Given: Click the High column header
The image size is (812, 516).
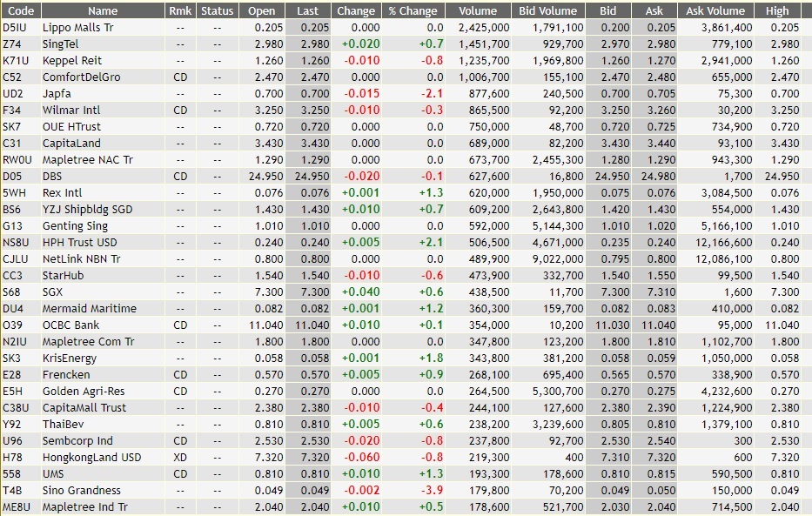Looking at the screenshot, I should pos(777,10).
